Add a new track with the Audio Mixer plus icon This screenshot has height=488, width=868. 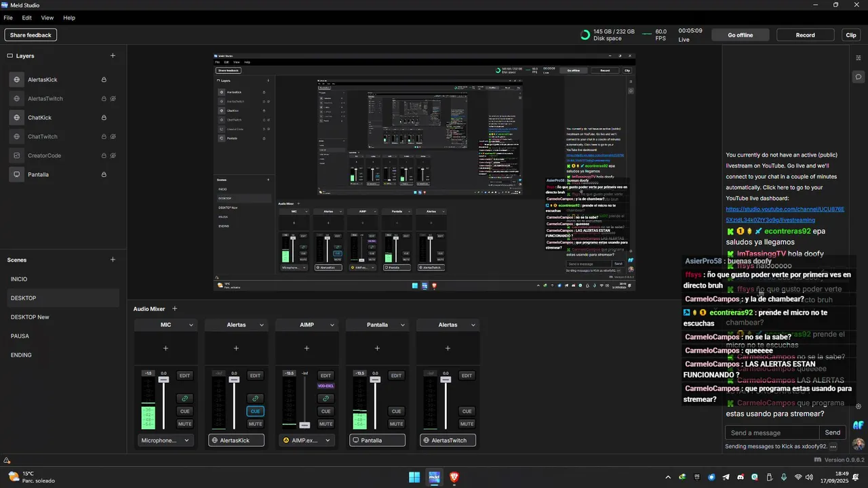(174, 308)
